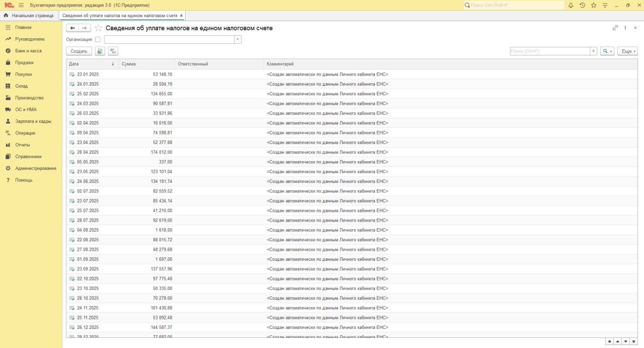Sort the list by the Сумма column header
This screenshot has height=348, width=644.
[146, 64]
